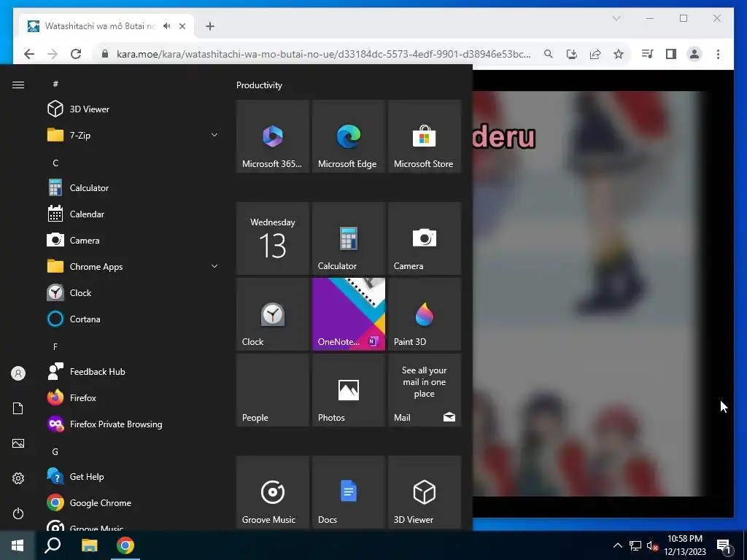
Task: Open the Mail tile
Action: click(424, 390)
